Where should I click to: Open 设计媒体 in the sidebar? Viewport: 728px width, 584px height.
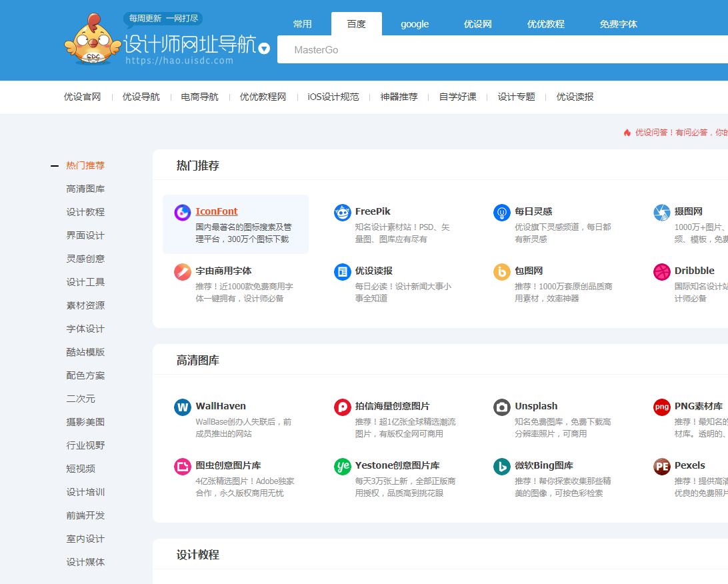[85, 562]
